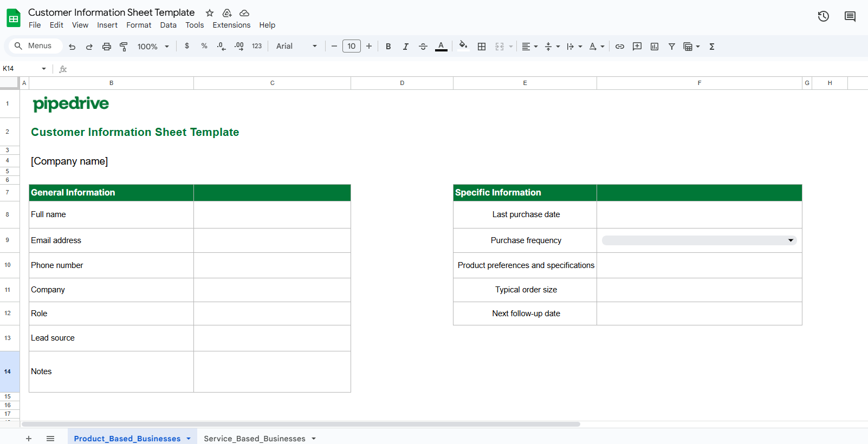Decrease decimal places icon

pyautogui.click(x=221, y=46)
